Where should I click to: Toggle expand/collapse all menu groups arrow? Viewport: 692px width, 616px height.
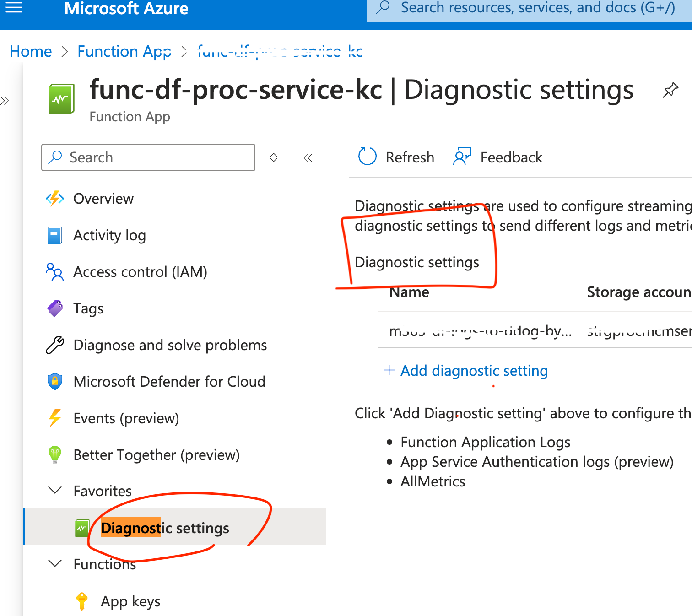(274, 157)
